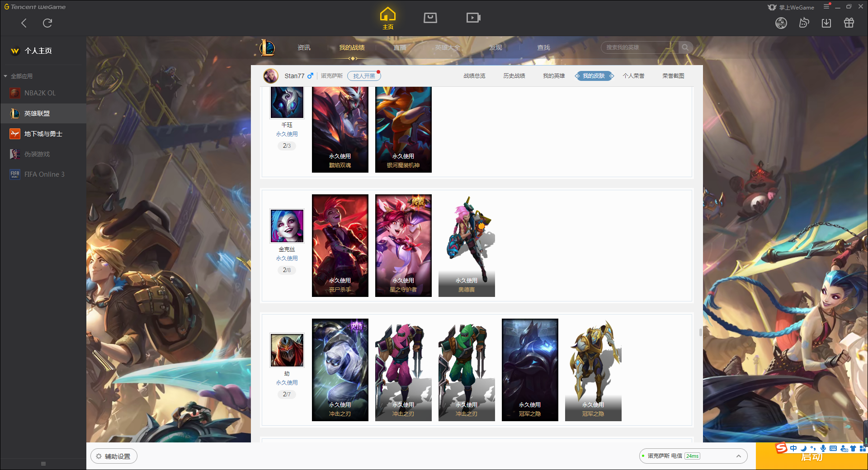Open the dark blue 冠军之隐 skin card
868x470 pixels.
(x=530, y=370)
